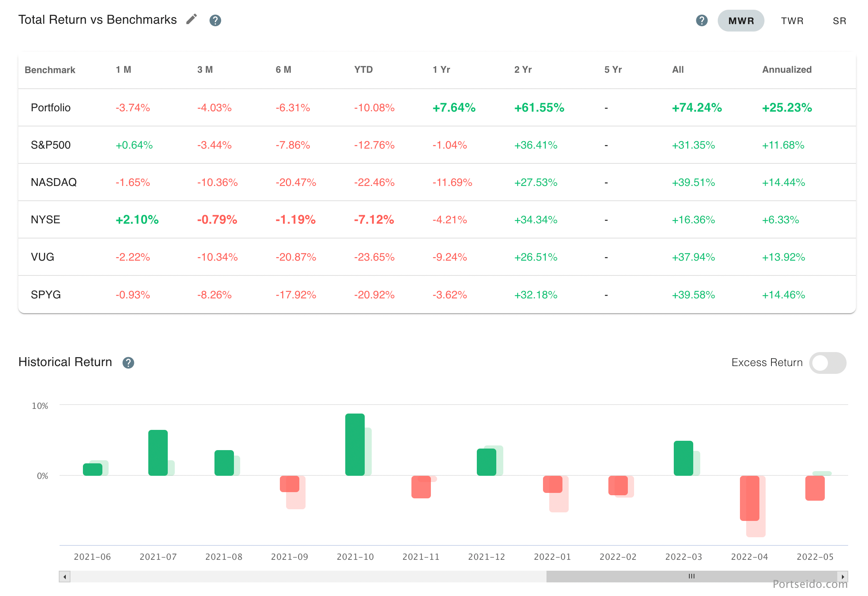Screen dimensions: 868x596
Task: Click the 2021-12 axis label
Action: coord(487,556)
